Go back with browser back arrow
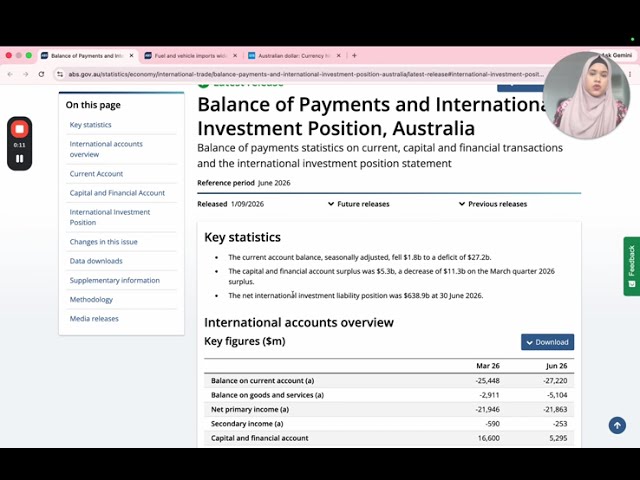Image resolution: width=640 pixels, height=480 pixels. tap(10, 74)
